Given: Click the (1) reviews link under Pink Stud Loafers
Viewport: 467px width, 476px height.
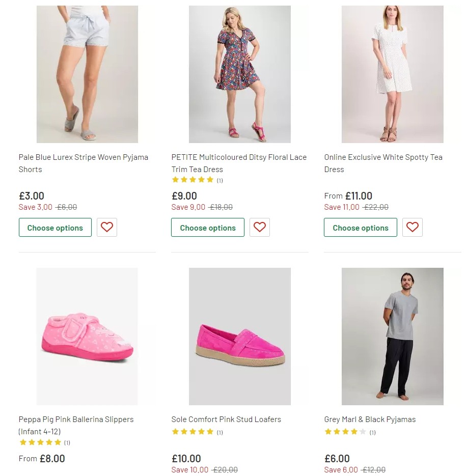Looking at the screenshot, I should click(x=219, y=432).
